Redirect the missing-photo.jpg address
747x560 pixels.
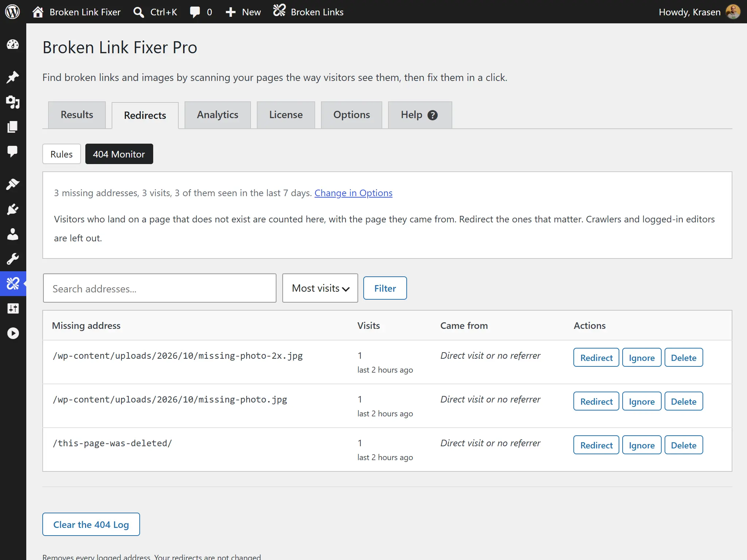[596, 401]
